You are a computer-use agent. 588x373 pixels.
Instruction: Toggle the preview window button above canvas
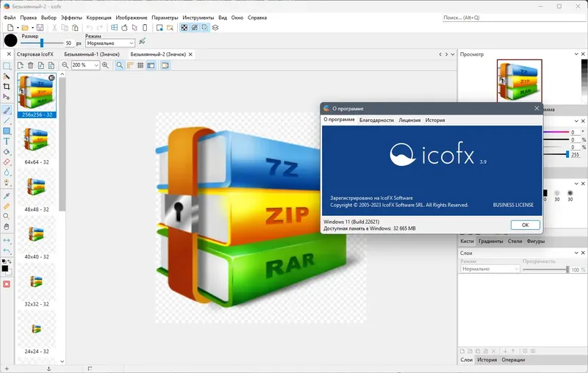click(x=165, y=65)
